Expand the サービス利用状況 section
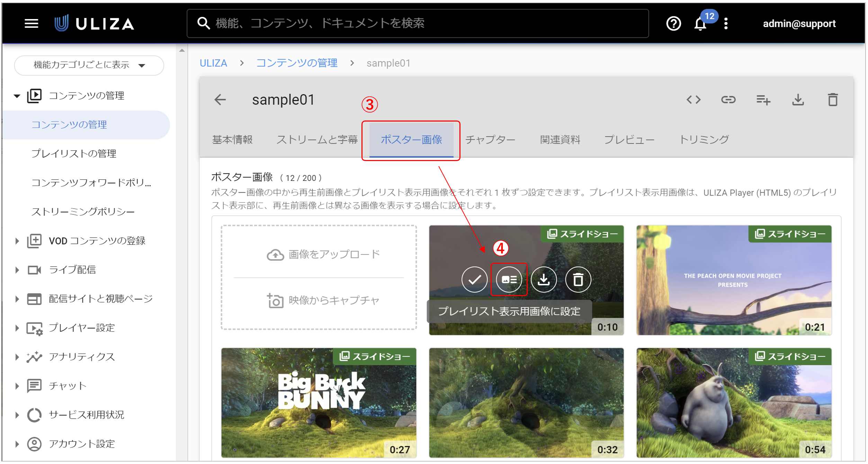Viewport: 868px width, 464px height. pyautogui.click(x=17, y=415)
